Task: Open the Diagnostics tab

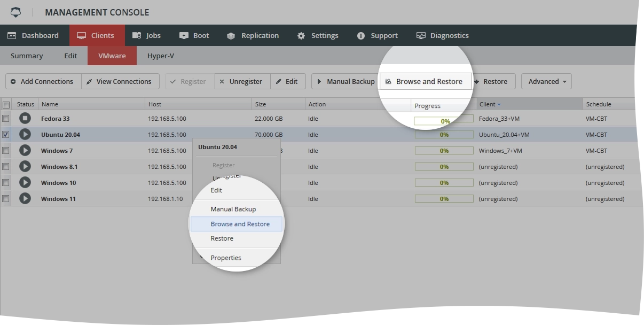Action: click(x=442, y=35)
